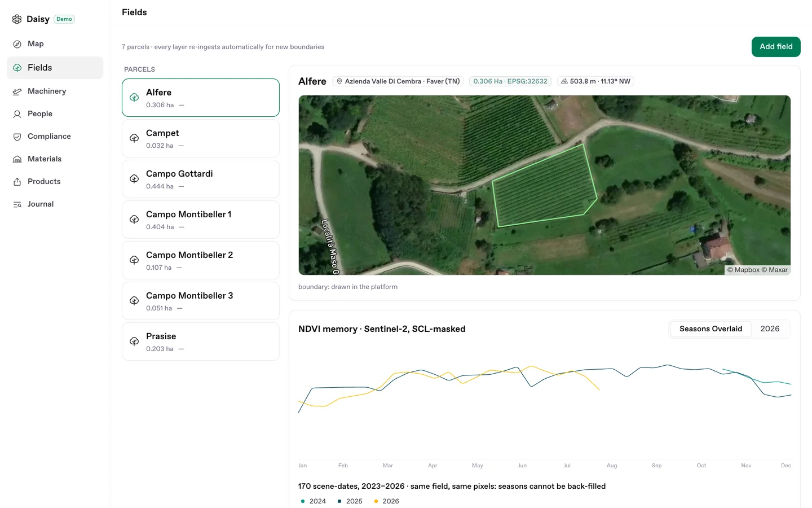Click the Compliance shield icon
812x508 pixels.
tap(17, 137)
